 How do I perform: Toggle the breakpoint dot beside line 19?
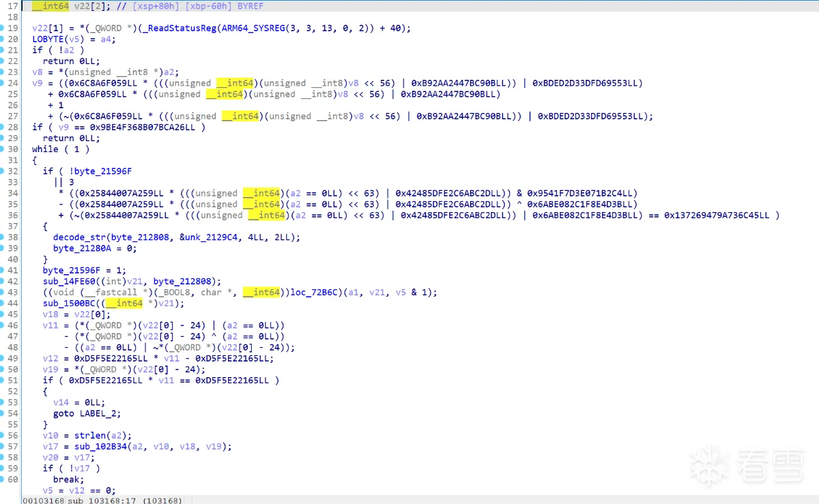(3, 28)
